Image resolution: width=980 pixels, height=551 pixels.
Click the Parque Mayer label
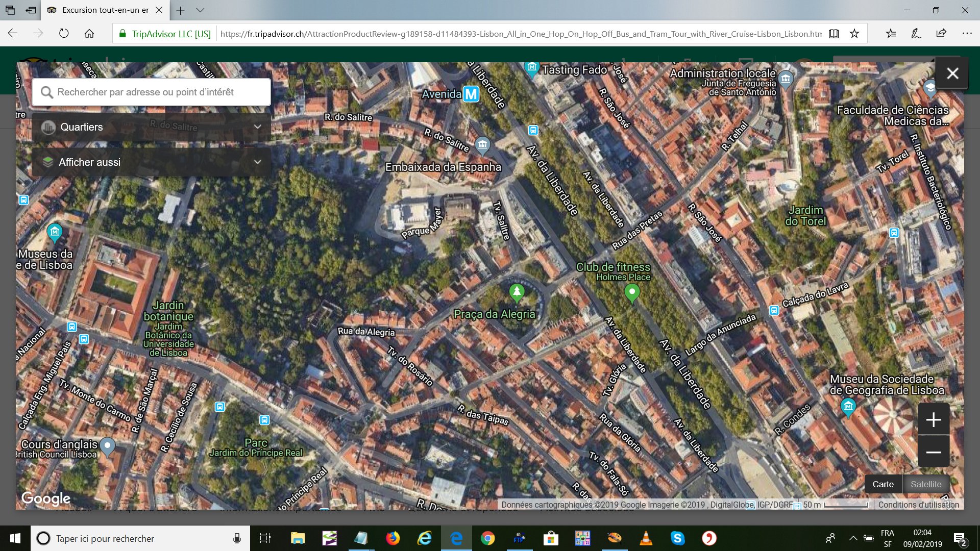(422, 223)
